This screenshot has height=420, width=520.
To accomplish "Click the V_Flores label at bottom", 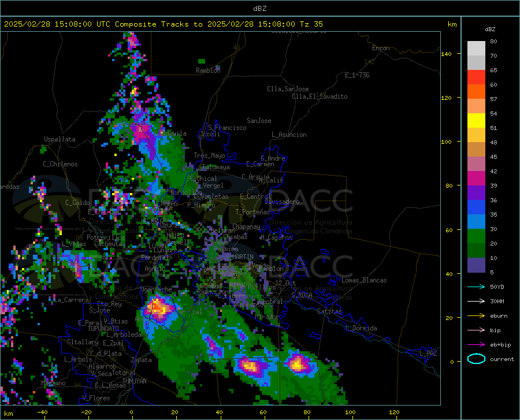I will [x=96, y=398].
